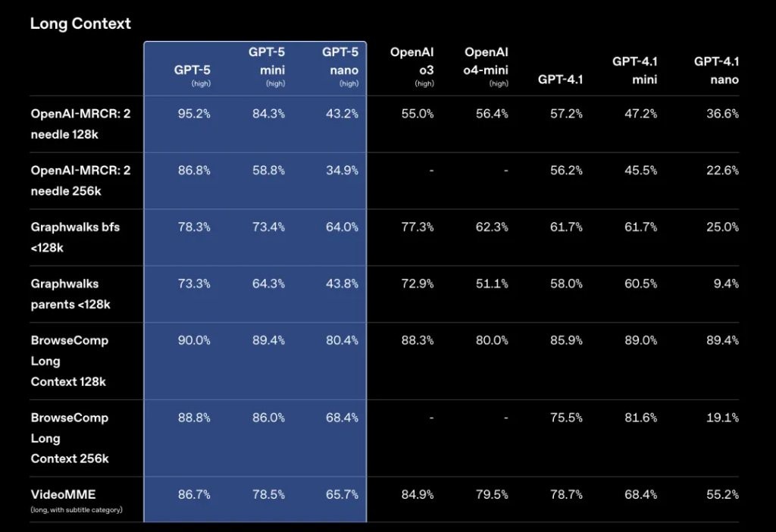Viewport: 776px width, 532px height.
Task: Click the 95.2% GPT-5 score cell
Action: [194, 114]
